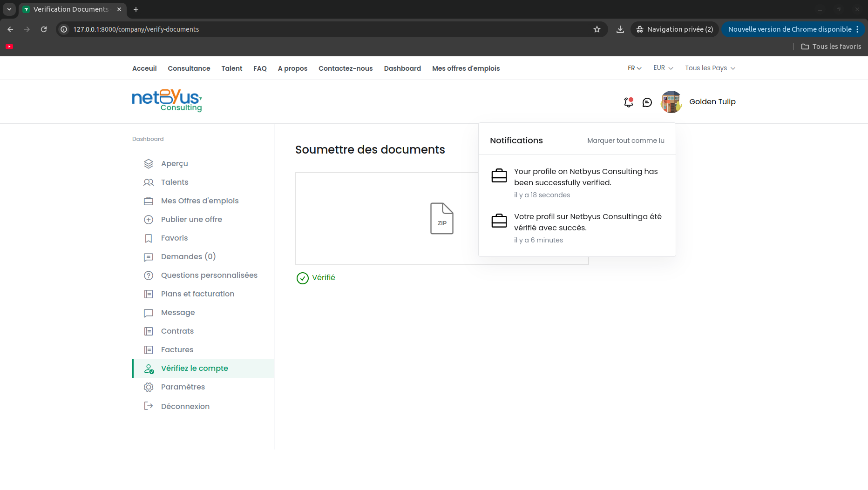This screenshot has width=868, height=490.
Task: Click the Netbyus Consulting logo
Action: click(167, 101)
